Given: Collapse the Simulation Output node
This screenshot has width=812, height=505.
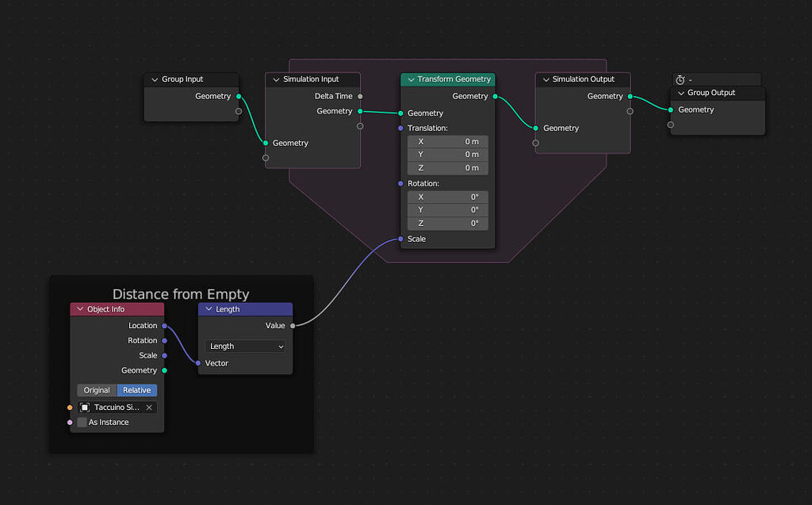Looking at the screenshot, I should tap(546, 80).
